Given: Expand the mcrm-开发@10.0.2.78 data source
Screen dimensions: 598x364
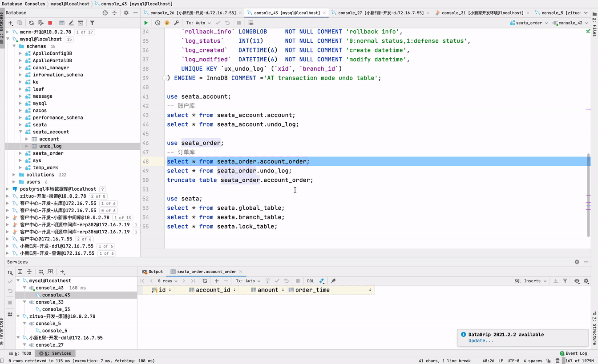Looking at the screenshot, I should point(8,32).
